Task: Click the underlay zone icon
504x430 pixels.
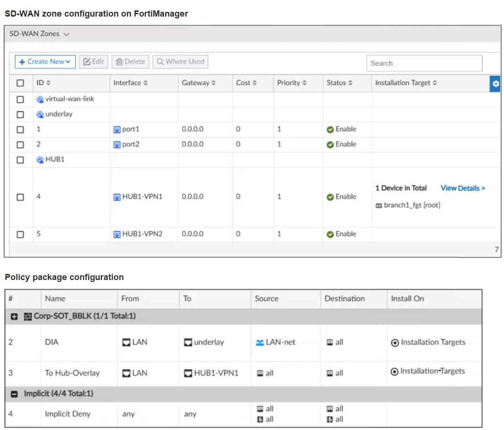Action: pyautogui.click(x=40, y=114)
